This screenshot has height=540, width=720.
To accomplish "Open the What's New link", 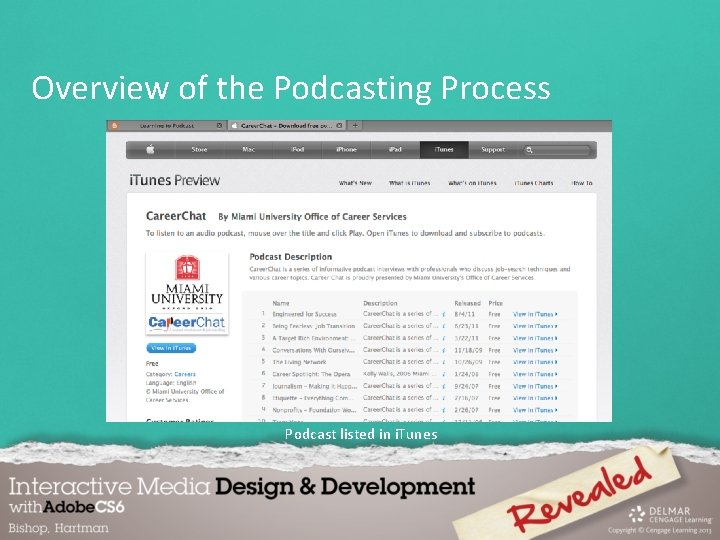I will (355, 183).
